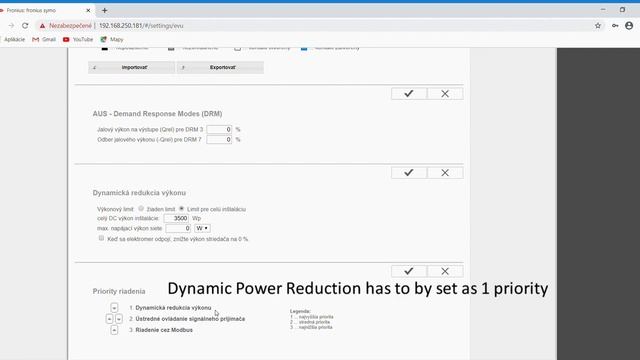Screen dimensions: 640x360
Task: Click the DRM 7 reactive power percentage field
Action: 219,140
